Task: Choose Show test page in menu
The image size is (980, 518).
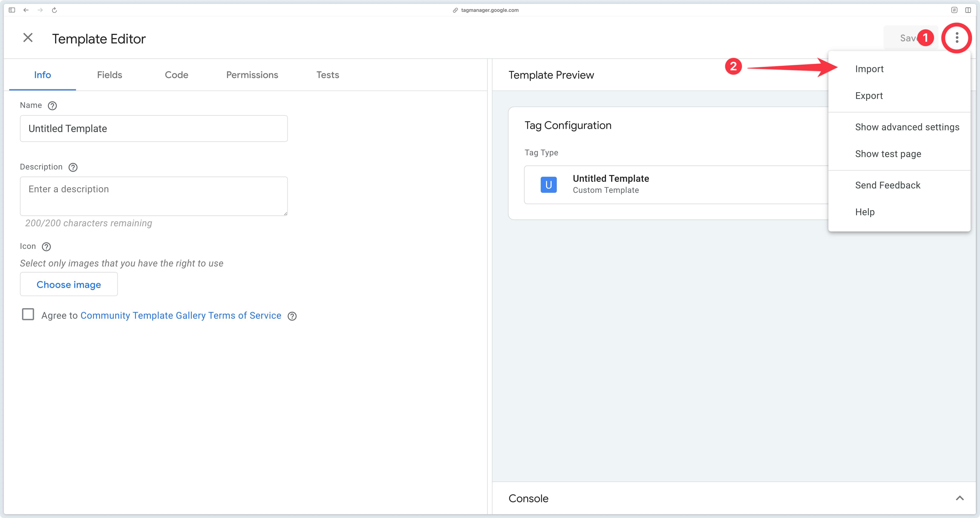Action: point(899,154)
